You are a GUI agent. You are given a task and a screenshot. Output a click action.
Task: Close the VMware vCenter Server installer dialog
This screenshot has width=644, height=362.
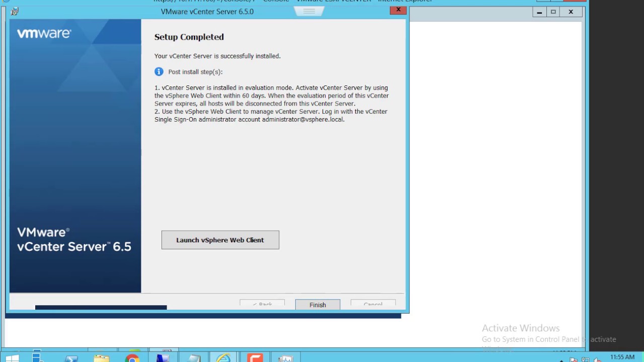[398, 10]
